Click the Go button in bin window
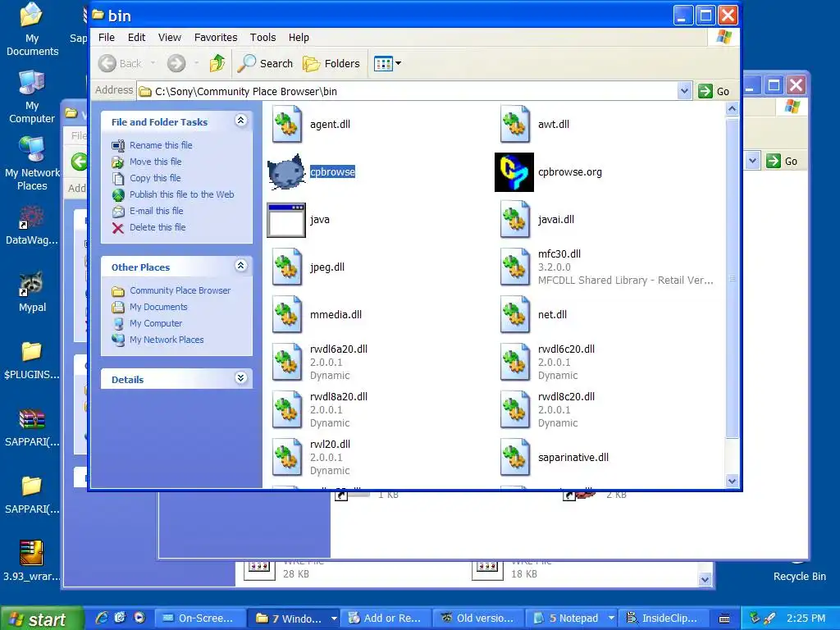Screen dimensions: 840x630 click(714, 91)
